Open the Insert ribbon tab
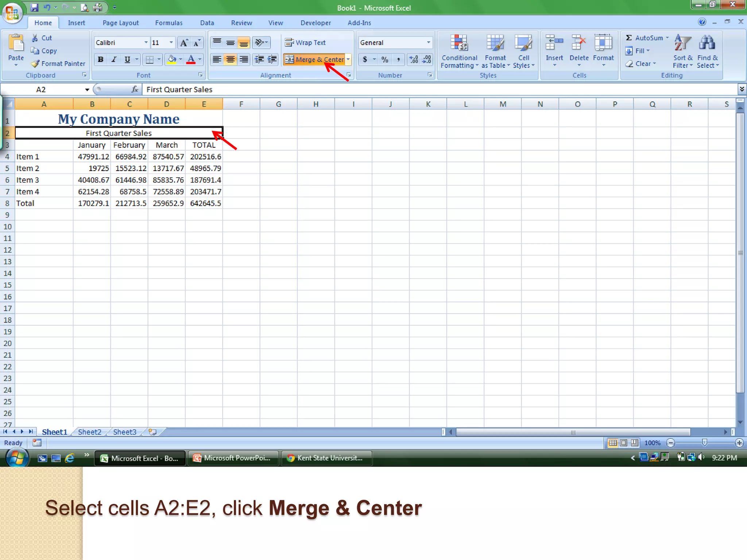The height and width of the screenshot is (560, 747). click(x=76, y=23)
